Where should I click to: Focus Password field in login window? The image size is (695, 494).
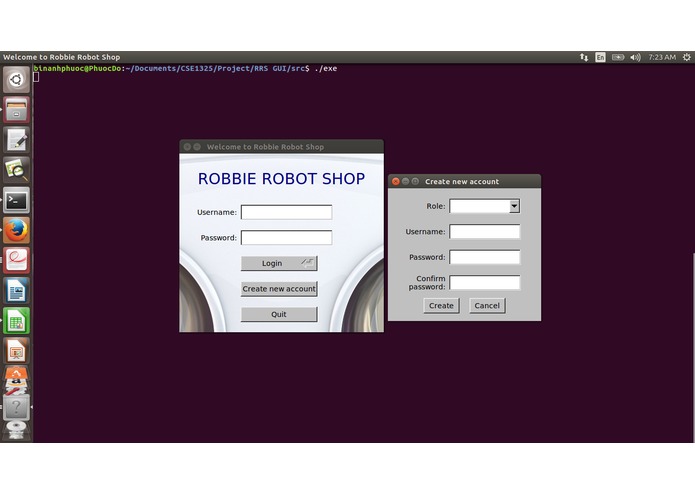286,237
